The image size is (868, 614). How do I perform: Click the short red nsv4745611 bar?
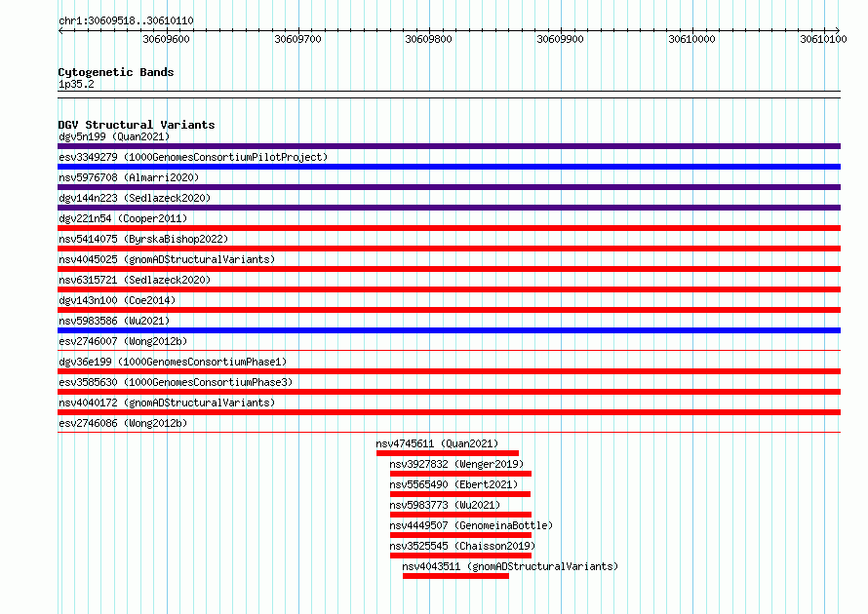click(x=448, y=453)
